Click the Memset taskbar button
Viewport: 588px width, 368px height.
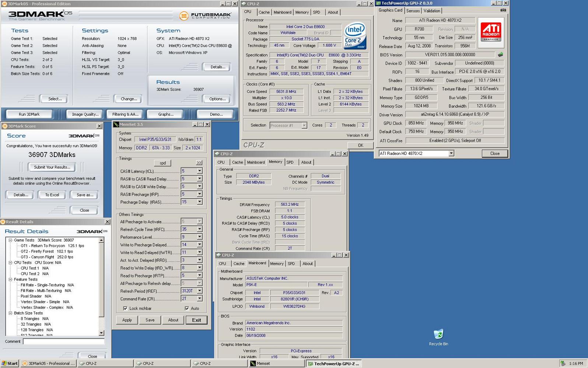click(276, 364)
